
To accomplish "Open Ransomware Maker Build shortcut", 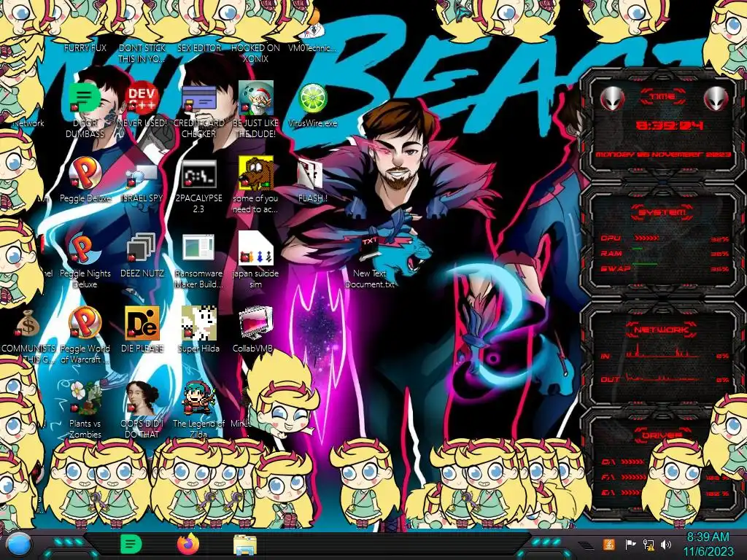I will [x=198, y=248].
